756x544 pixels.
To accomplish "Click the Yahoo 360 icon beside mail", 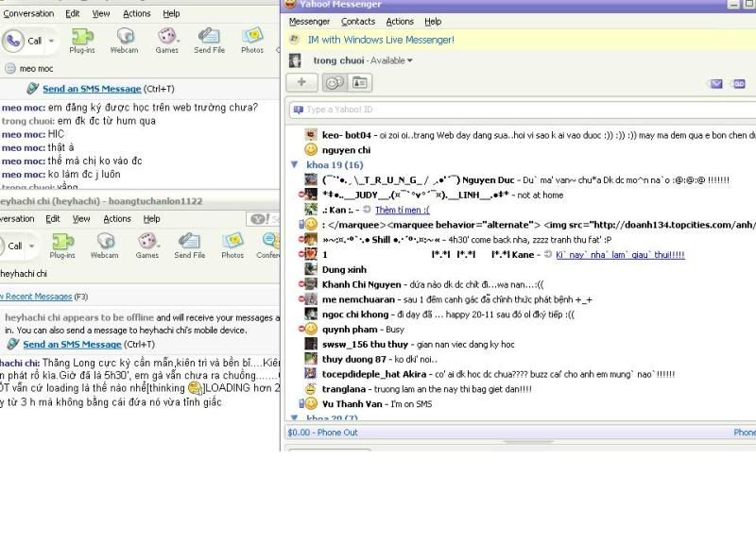I will click(x=739, y=84).
